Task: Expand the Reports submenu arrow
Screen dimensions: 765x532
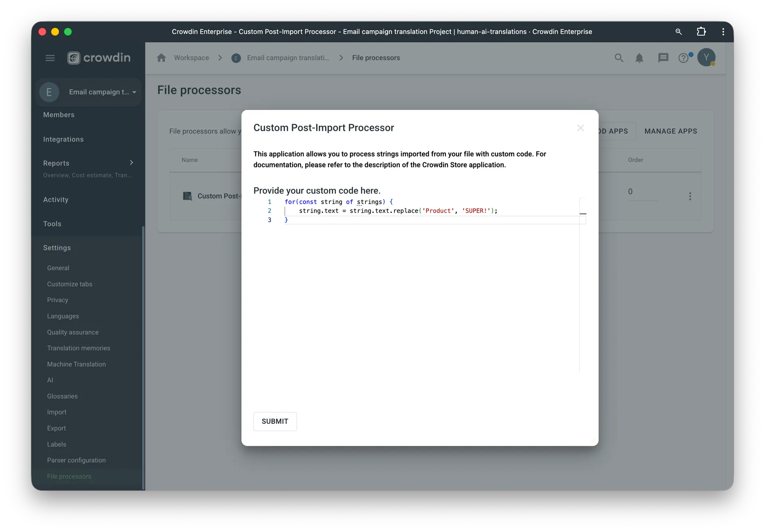Action: pos(131,163)
